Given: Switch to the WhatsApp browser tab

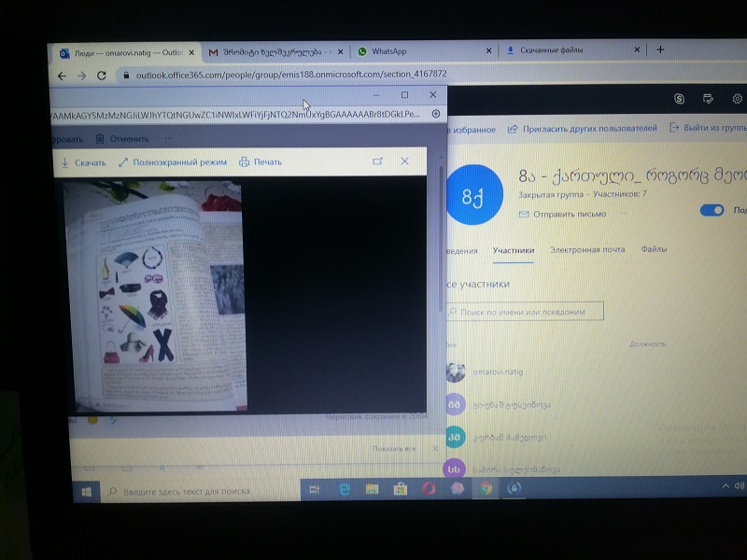Looking at the screenshot, I should pyautogui.click(x=425, y=51).
